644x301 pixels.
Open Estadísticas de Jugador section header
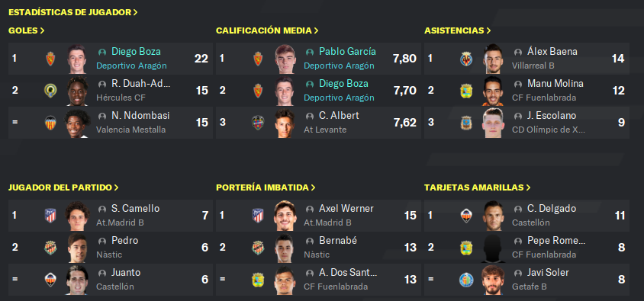72,12
